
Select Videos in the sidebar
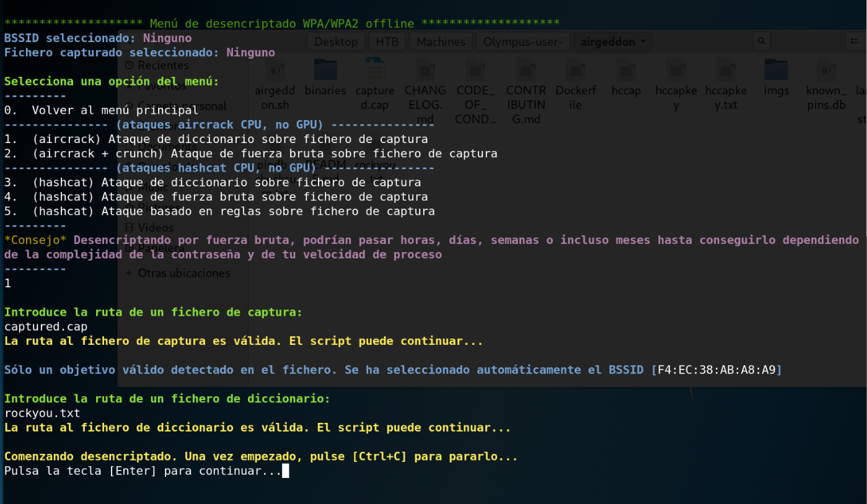[155, 227]
